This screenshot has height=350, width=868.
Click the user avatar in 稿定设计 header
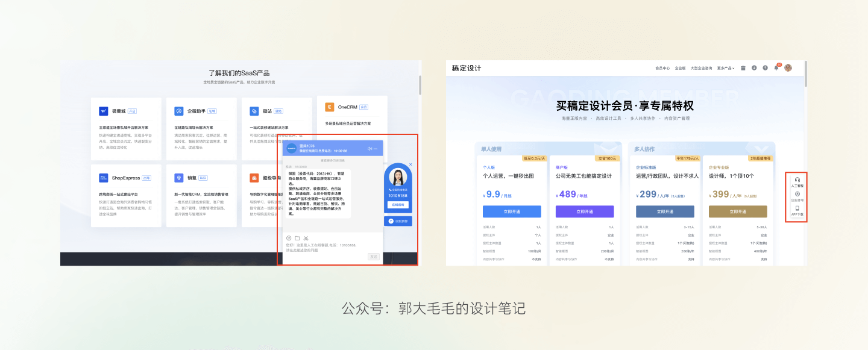(788, 68)
